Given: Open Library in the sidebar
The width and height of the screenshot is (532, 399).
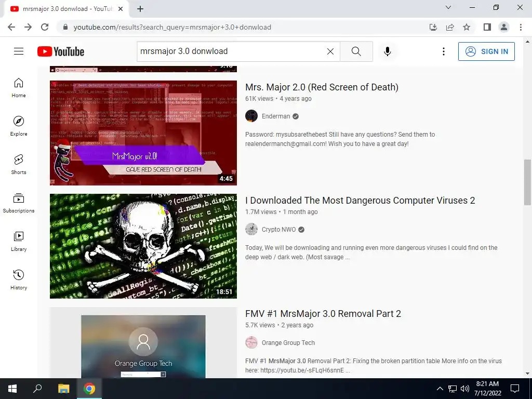Looking at the screenshot, I should coord(19,241).
